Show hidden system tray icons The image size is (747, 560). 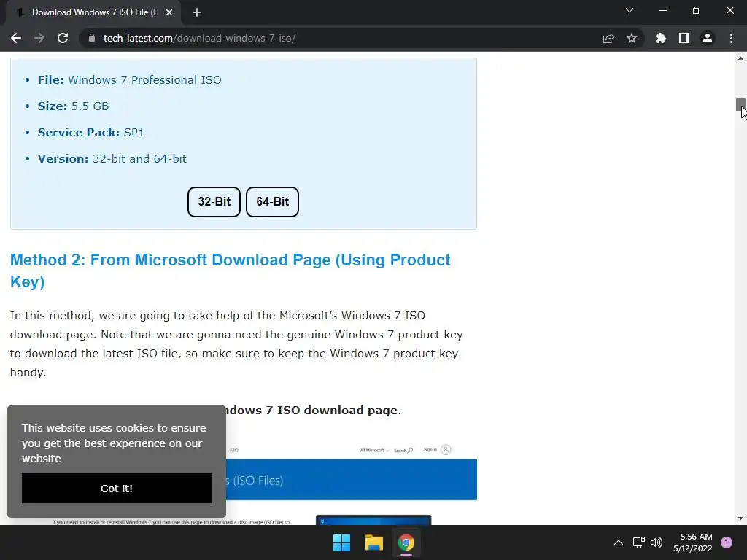coord(619,542)
